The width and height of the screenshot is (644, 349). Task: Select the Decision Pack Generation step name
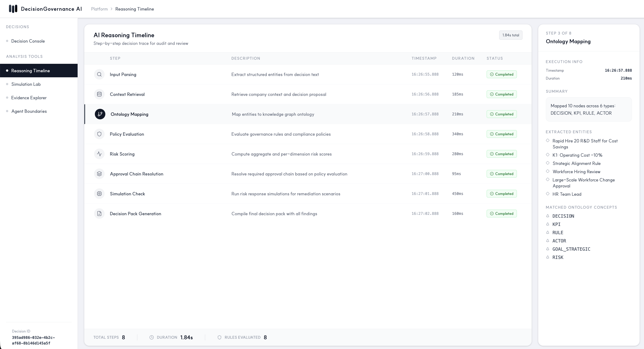136,214
